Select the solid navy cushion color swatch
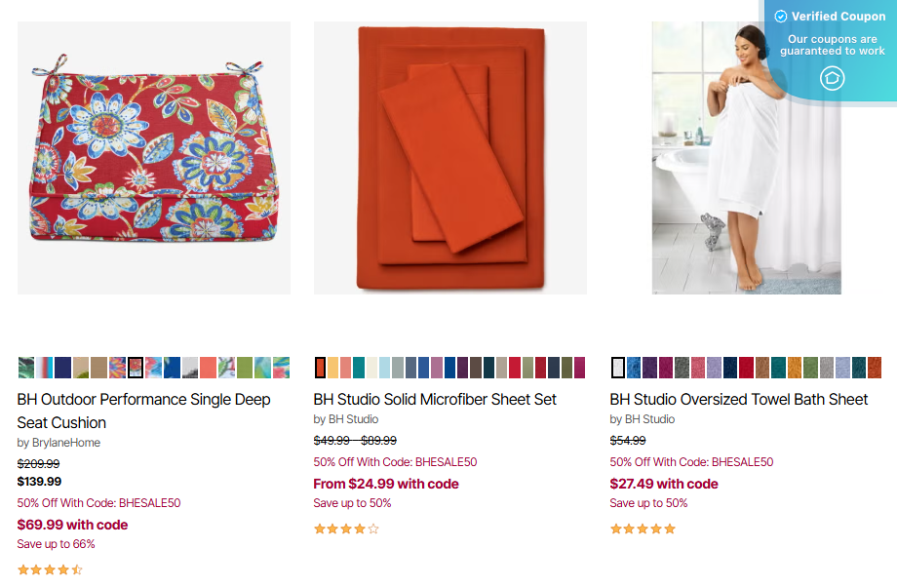This screenshot has width=897, height=588. click(x=62, y=368)
